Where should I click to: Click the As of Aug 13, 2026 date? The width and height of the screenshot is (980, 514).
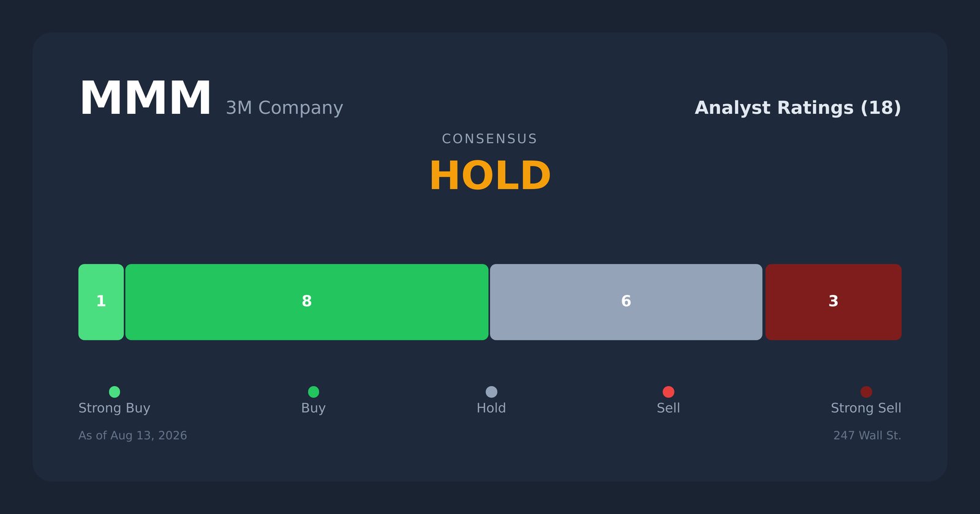pyautogui.click(x=133, y=436)
